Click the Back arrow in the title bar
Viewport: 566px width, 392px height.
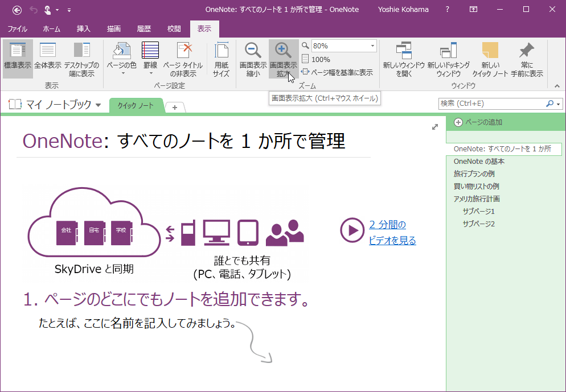[x=17, y=10]
